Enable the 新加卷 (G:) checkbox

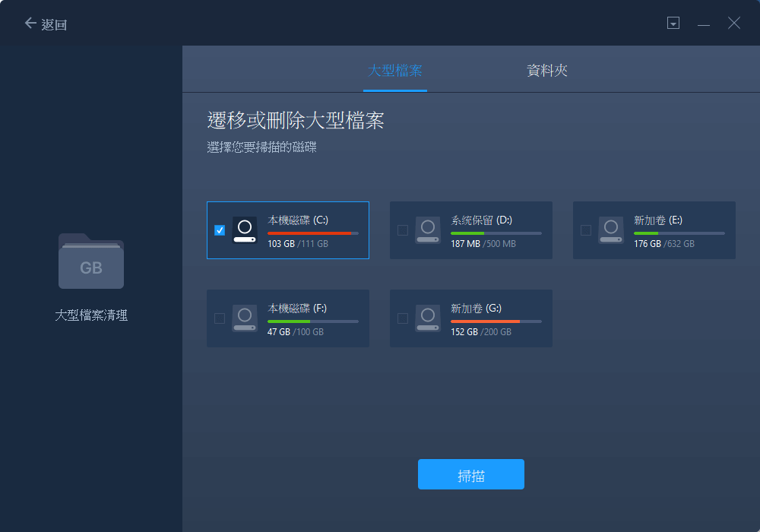403,318
